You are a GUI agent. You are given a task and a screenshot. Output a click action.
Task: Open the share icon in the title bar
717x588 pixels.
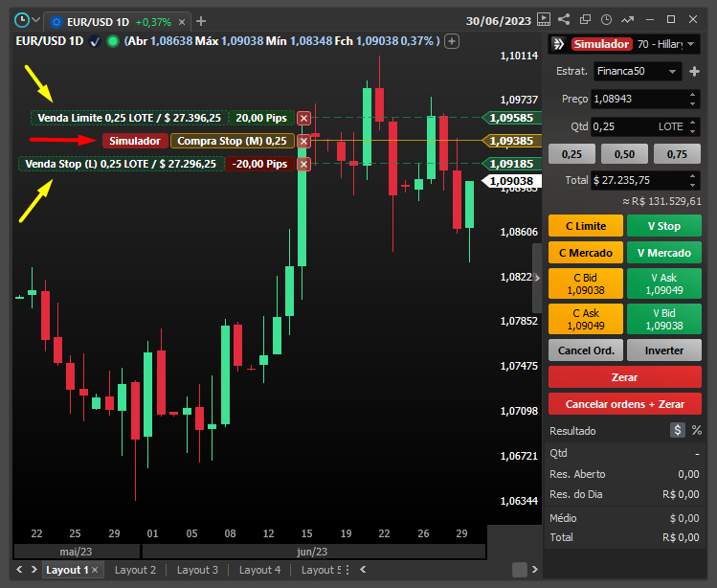564,19
